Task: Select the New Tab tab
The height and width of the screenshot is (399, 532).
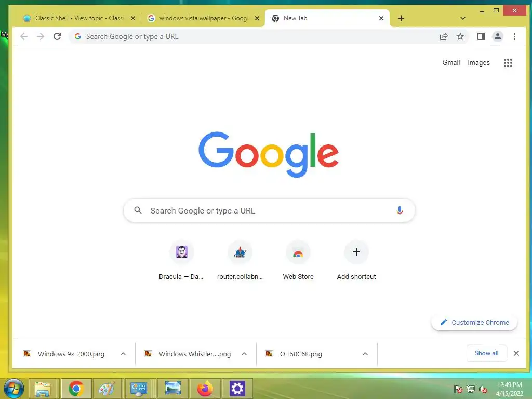Action: pos(327,18)
